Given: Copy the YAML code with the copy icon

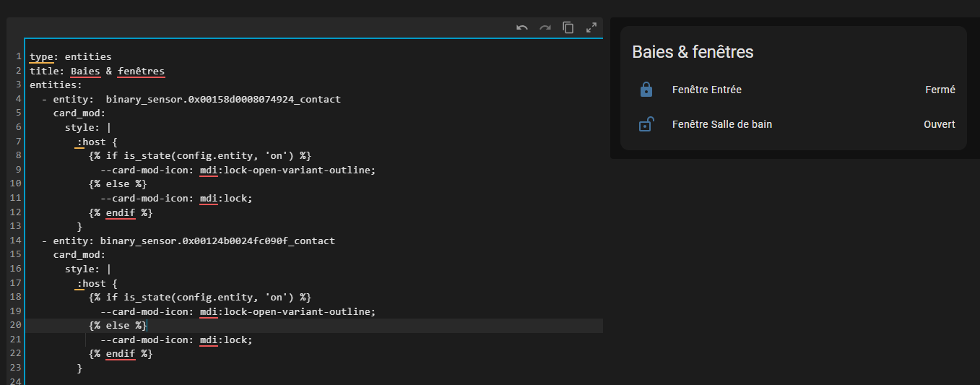Looking at the screenshot, I should pyautogui.click(x=568, y=27).
